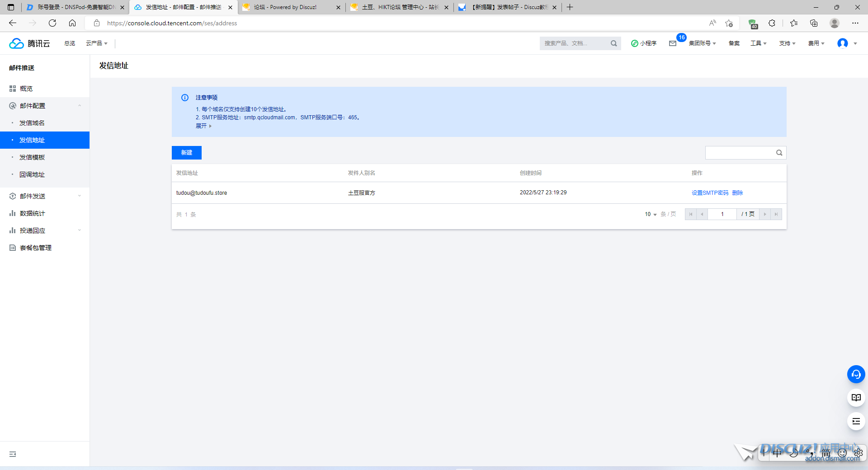Select 发信地址 in the sidebar
Image resolution: width=868 pixels, height=470 pixels.
(x=45, y=140)
